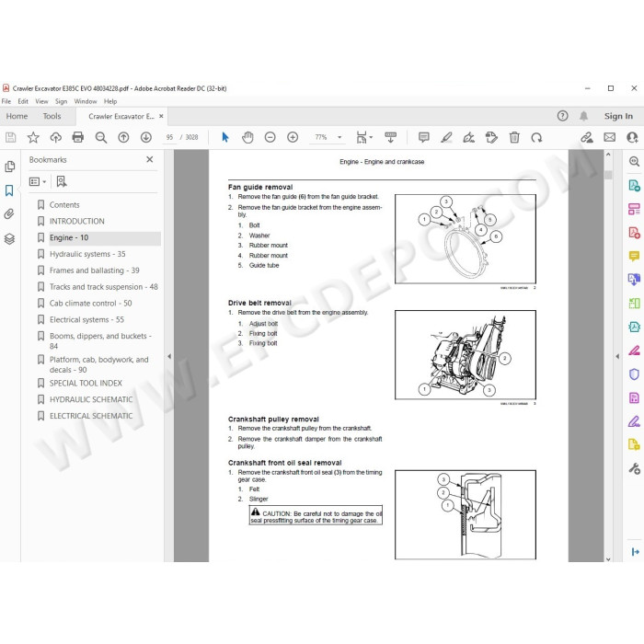Close the Bookmarks panel
The height and width of the screenshot is (644, 644).
149,159
